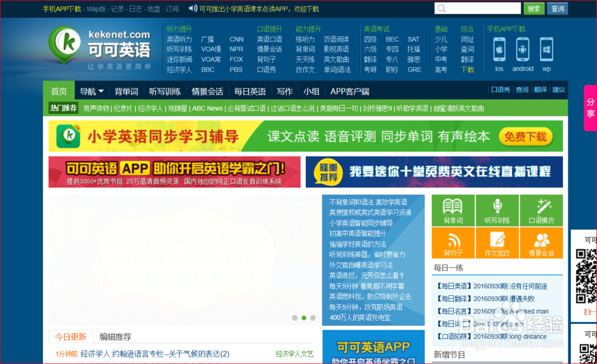Screen dimensions: 597x364
Task: Click the 经济学人文艺 category tag
Action: pos(295,354)
